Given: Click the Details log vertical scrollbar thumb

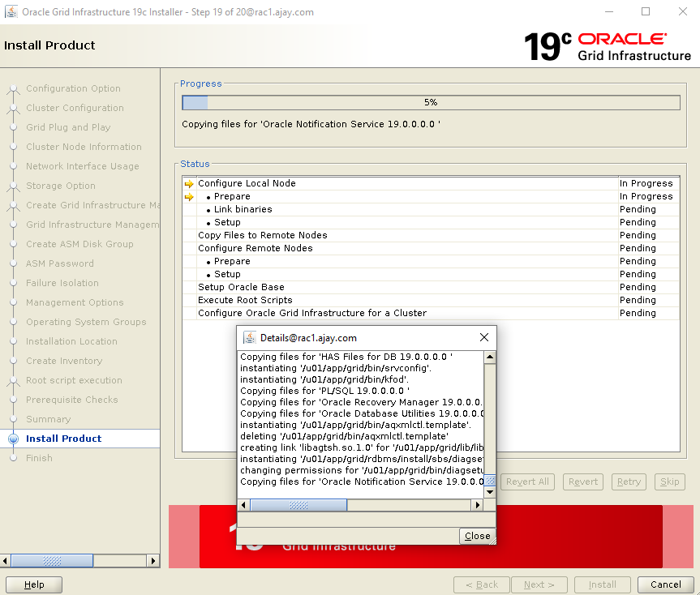Looking at the screenshot, I should coord(490,481).
